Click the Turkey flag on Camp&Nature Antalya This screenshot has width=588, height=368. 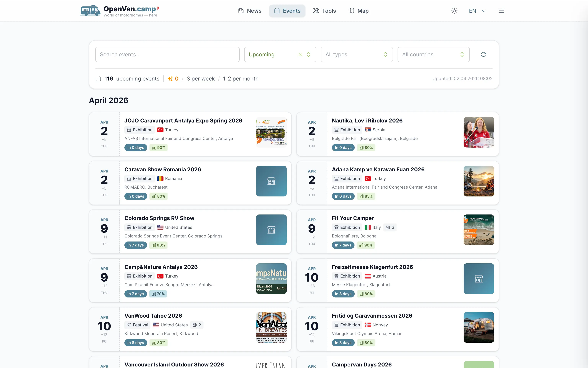click(x=160, y=276)
